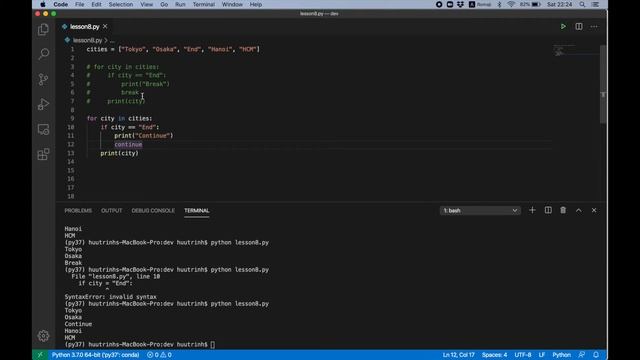Switch to the TERMINAL tab
The height and width of the screenshot is (360, 640).
click(197, 211)
